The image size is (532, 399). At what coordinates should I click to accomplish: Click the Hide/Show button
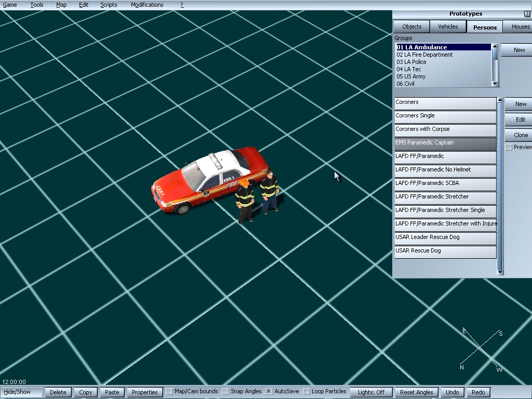pyautogui.click(x=21, y=392)
